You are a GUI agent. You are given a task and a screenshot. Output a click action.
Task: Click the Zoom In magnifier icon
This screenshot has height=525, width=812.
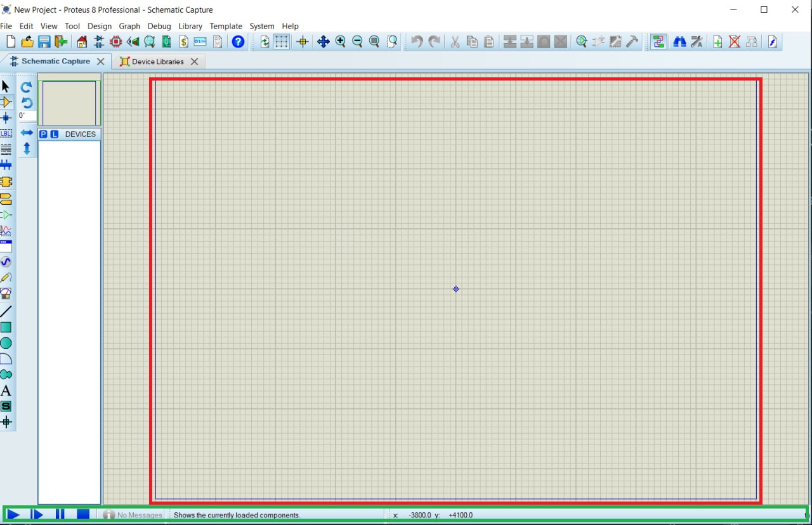340,42
